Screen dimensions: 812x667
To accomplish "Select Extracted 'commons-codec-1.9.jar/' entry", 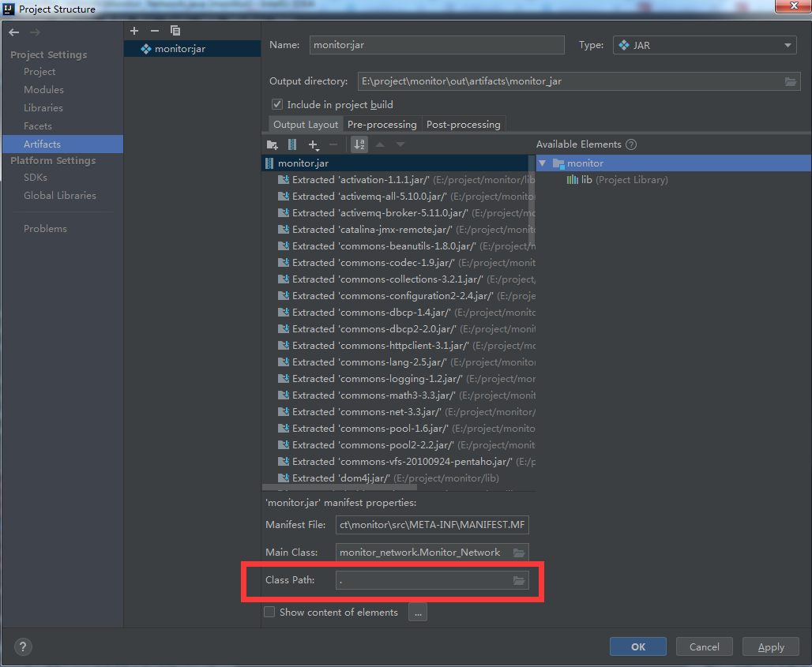I will click(x=406, y=262).
